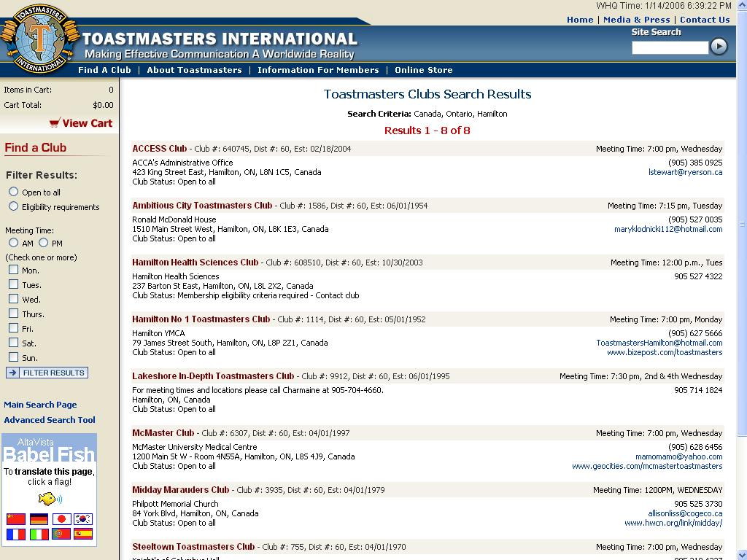Screen dimensions: 747x560
Task: Check the Fri. checkbox
Action: coord(13,328)
